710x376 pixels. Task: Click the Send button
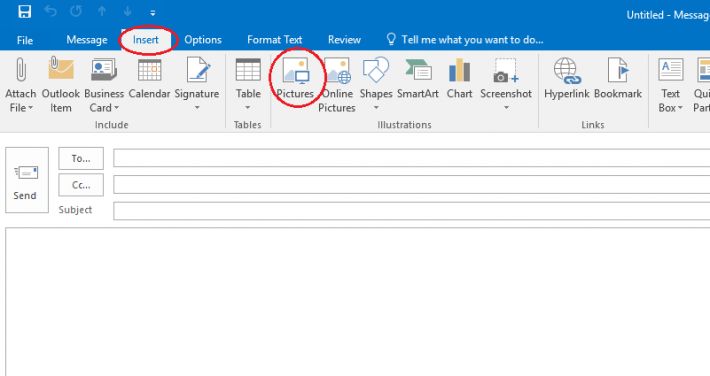(27, 180)
